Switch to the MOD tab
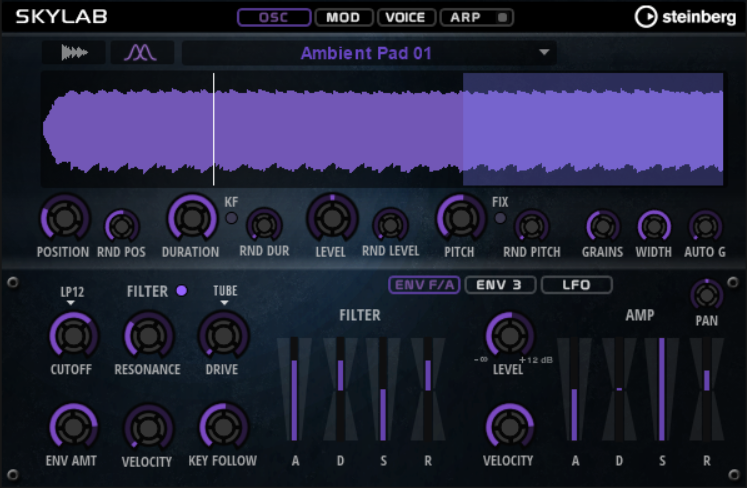Image resolution: width=747 pixels, height=488 pixels. [344, 17]
